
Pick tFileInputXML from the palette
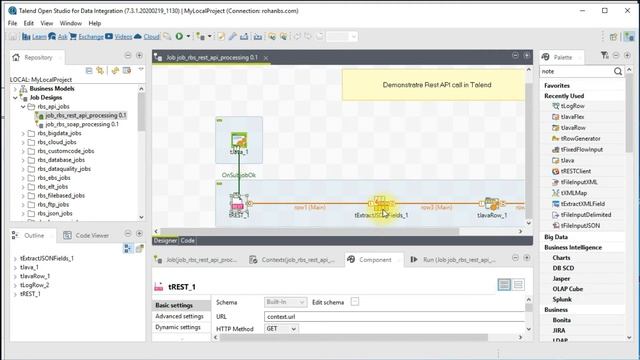coord(575,182)
